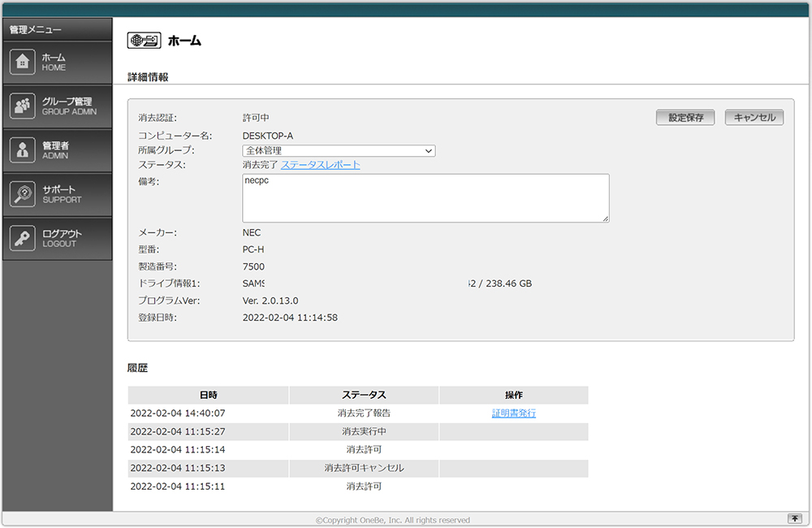Screen dimensions: 812x528
Task: Open the サポート SUPPORT menu label
Action: [x=62, y=194]
